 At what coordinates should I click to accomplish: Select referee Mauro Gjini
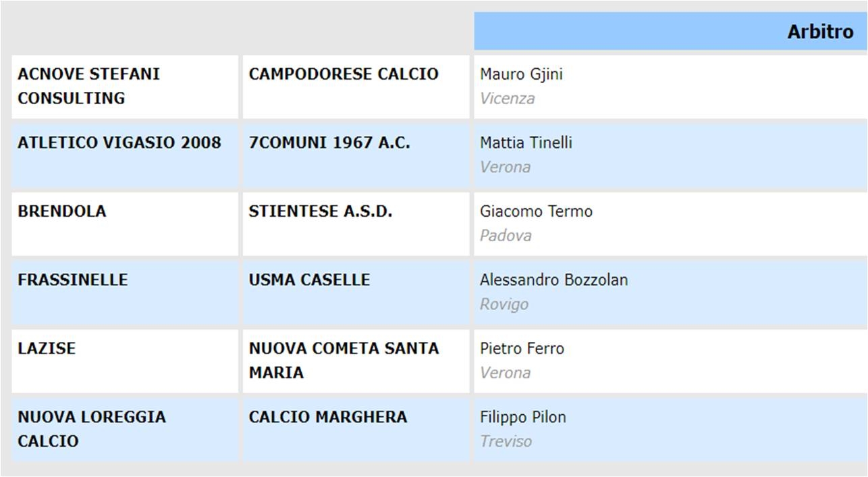coord(521,74)
